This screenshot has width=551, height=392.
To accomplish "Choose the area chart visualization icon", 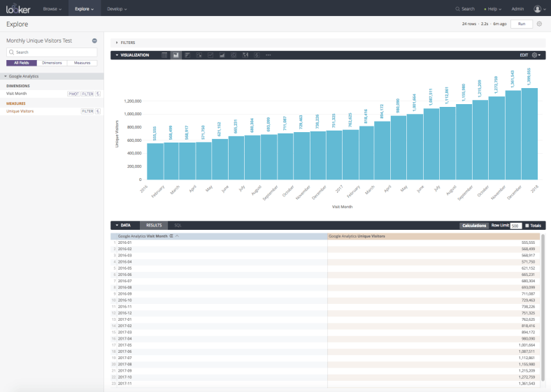I will (x=222, y=55).
